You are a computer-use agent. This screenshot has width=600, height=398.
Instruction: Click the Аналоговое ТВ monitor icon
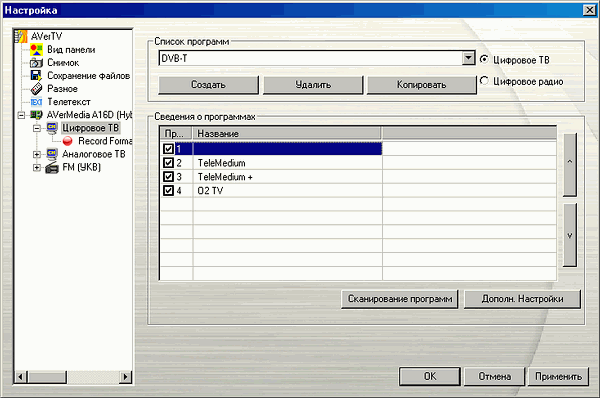pos(52,154)
